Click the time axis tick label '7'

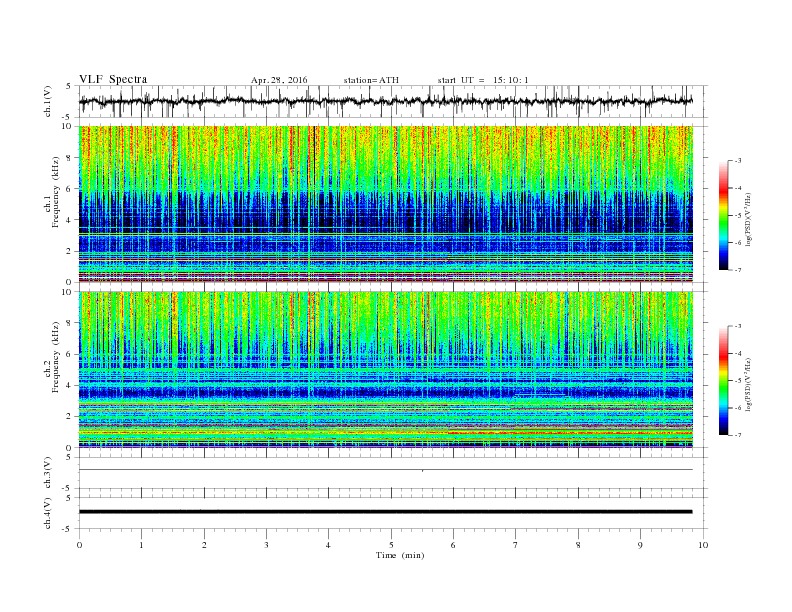point(516,545)
